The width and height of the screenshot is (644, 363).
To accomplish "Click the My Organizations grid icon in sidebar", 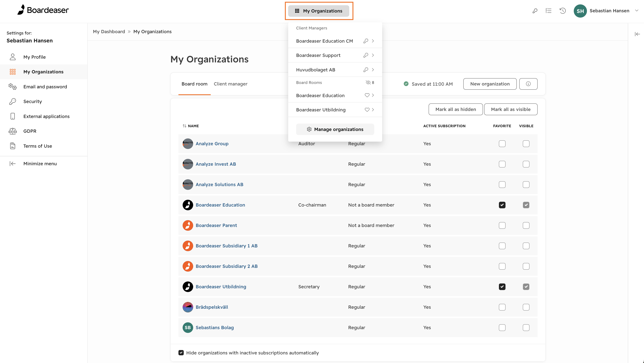I will click(13, 72).
